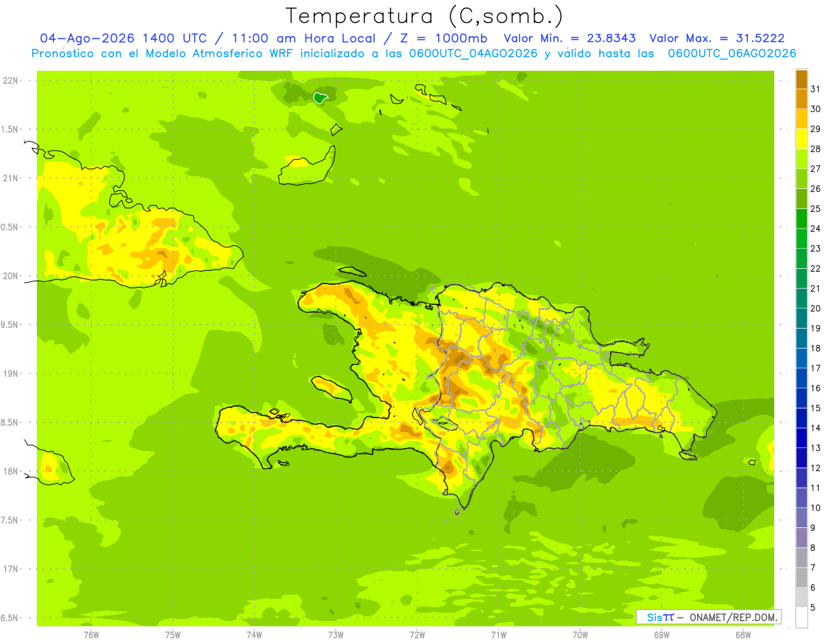Click legend value "13"
The height and width of the screenshot is (644, 834).
tap(815, 447)
